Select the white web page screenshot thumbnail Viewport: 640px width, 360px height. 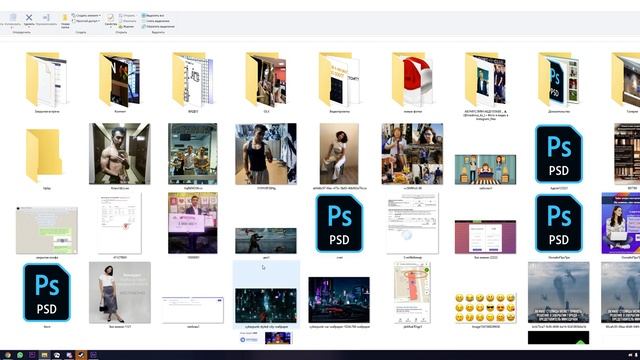pyautogui.click(x=193, y=310)
